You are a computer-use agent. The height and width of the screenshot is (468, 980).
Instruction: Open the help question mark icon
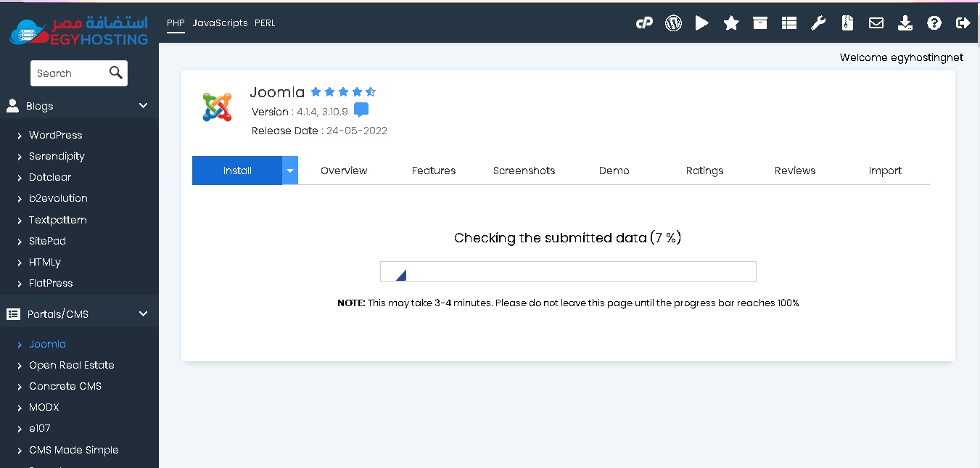[x=934, y=23]
